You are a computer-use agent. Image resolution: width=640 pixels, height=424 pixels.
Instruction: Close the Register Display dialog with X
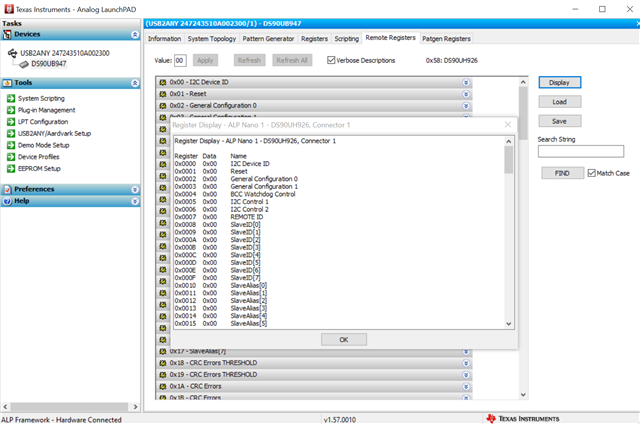[508, 124]
